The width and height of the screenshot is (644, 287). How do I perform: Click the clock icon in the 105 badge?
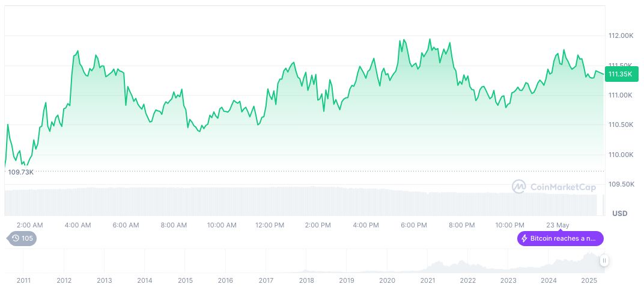(16, 238)
